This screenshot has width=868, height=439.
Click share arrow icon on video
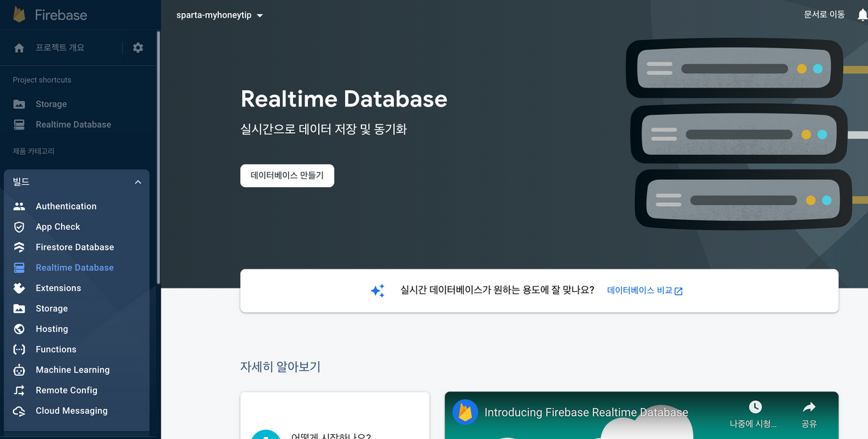point(809,407)
